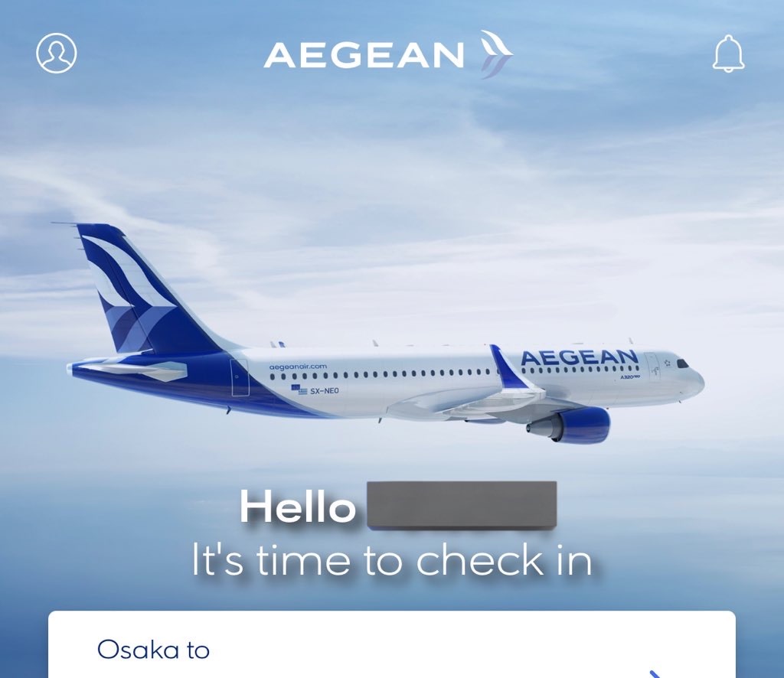Tap the AEGEAN lettering on the fuselage

coord(580,357)
